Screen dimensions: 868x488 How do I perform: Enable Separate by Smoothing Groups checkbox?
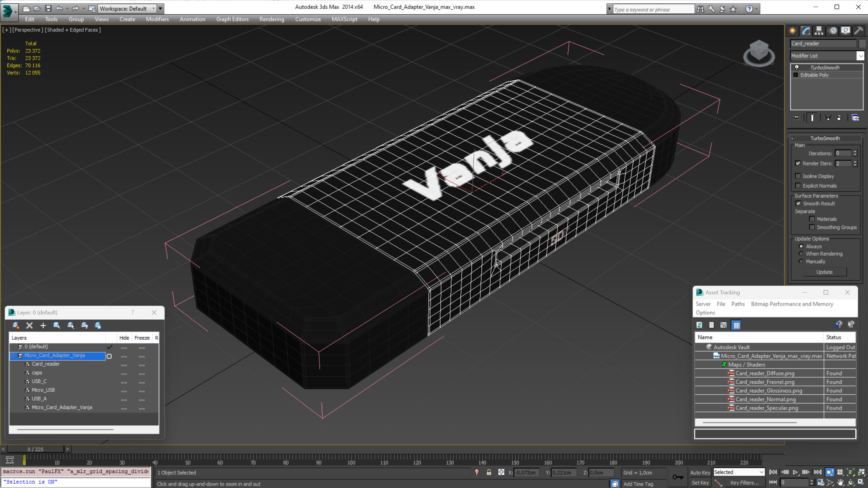812,227
